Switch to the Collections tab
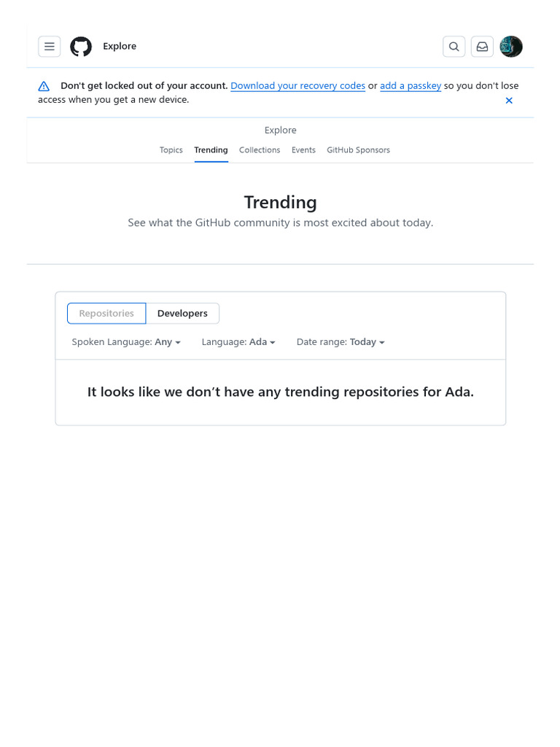The width and height of the screenshot is (560, 747). click(x=260, y=150)
